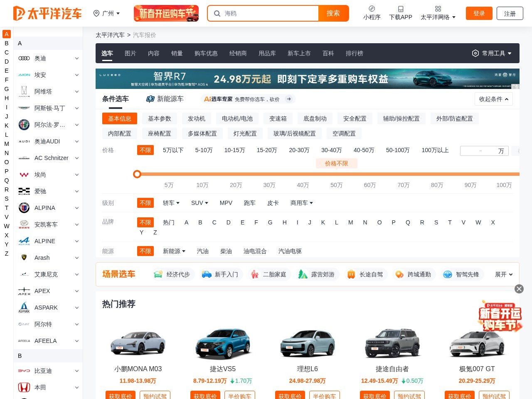
Task: Click the 露营郊游 camping scene icon
Action: tap(303, 274)
